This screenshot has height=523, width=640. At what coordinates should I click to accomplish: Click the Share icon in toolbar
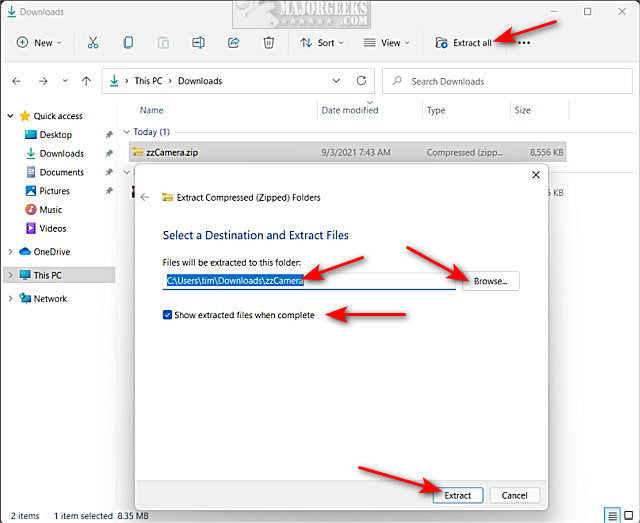point(233,42)
